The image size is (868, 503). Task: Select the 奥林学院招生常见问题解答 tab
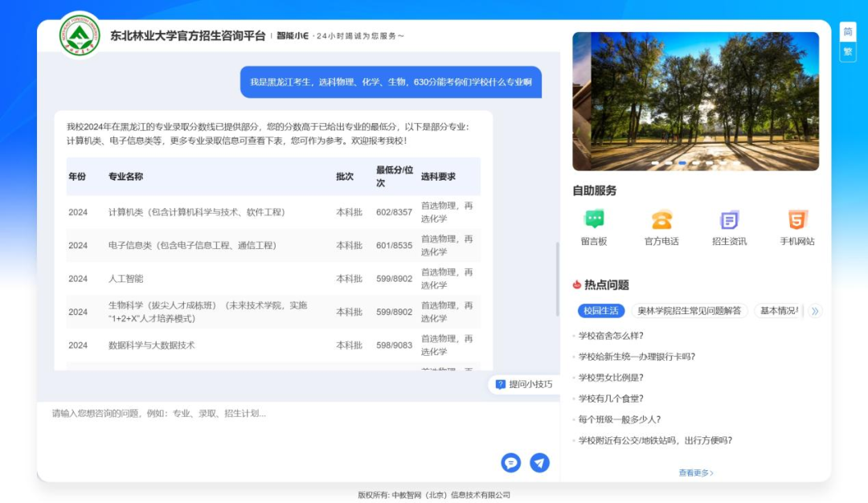click(x=689, y=311)
